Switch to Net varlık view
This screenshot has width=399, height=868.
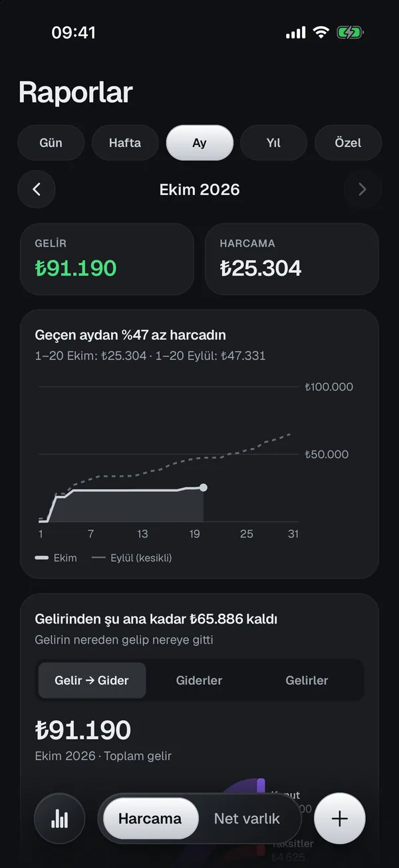[x=247, y=819]
